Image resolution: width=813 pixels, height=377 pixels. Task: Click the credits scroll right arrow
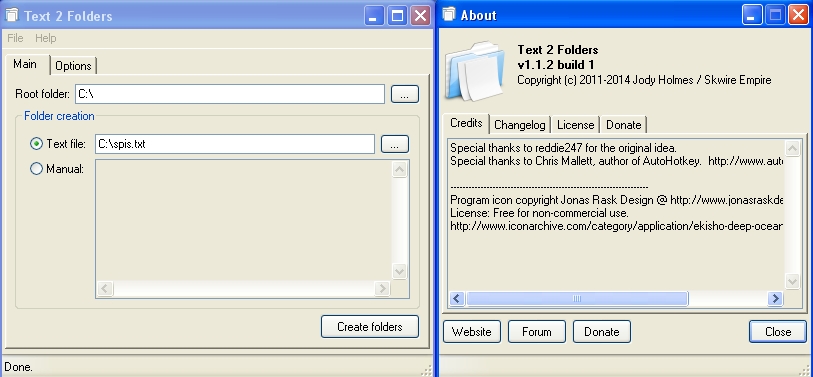(775, 299)
